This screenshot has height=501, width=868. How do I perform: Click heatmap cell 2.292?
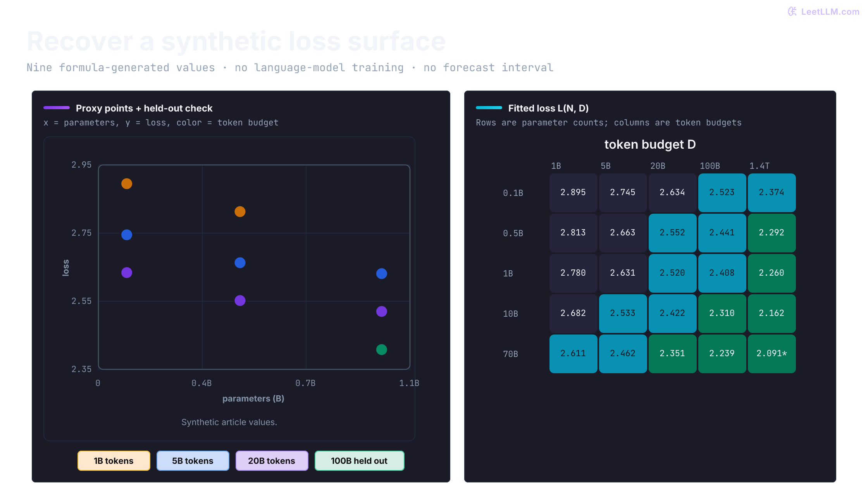coord(772,233)
